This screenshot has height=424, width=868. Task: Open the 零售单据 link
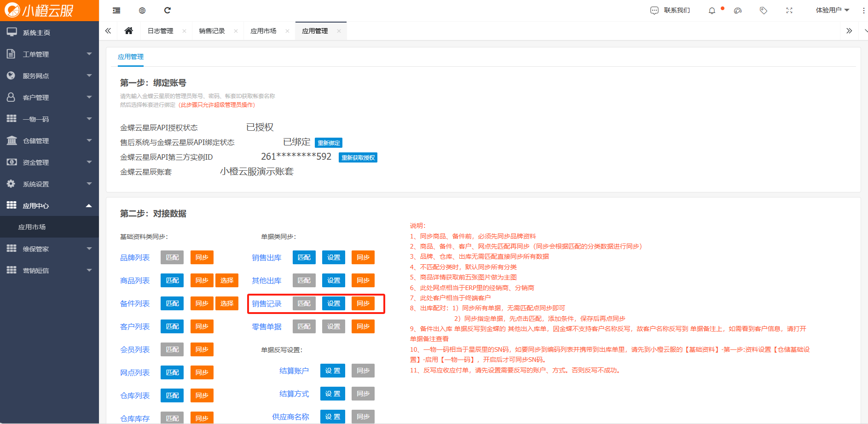pyautogui.click(x=266, y=326)
